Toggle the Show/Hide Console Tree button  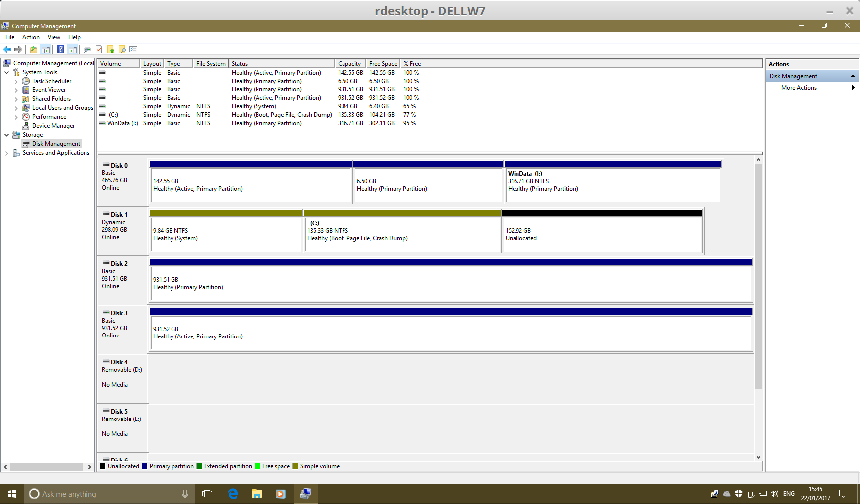[46, 49]
